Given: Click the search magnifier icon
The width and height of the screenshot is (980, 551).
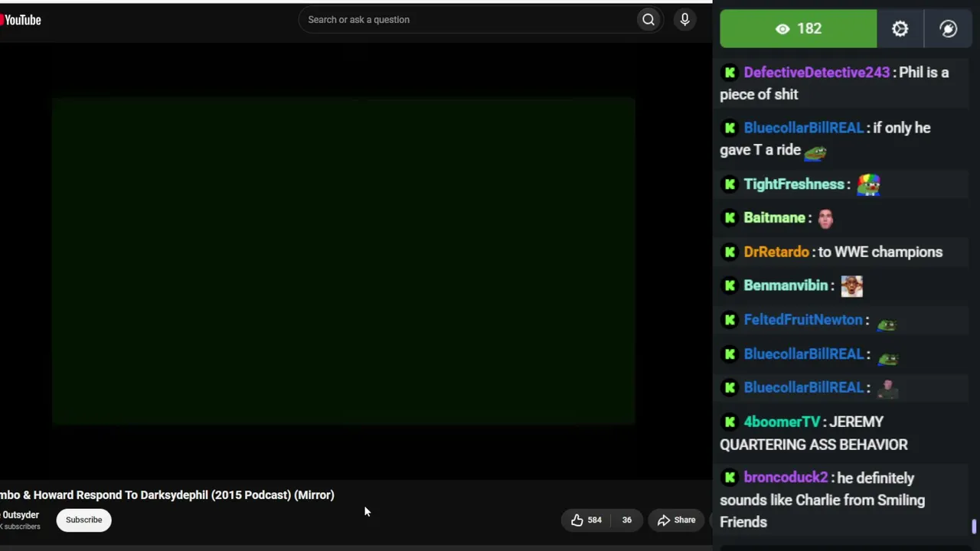Looking at the screenshot, I should point(648,20).
